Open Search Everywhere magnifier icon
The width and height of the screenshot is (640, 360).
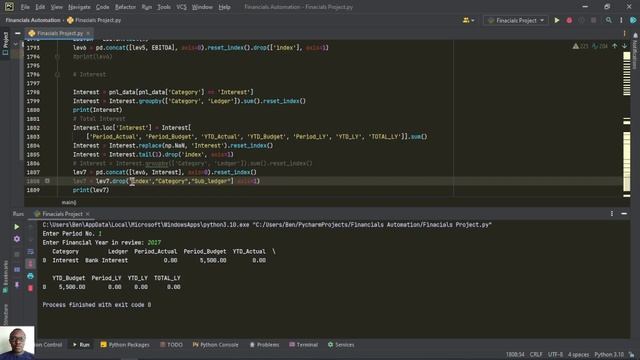pos(609,20)
